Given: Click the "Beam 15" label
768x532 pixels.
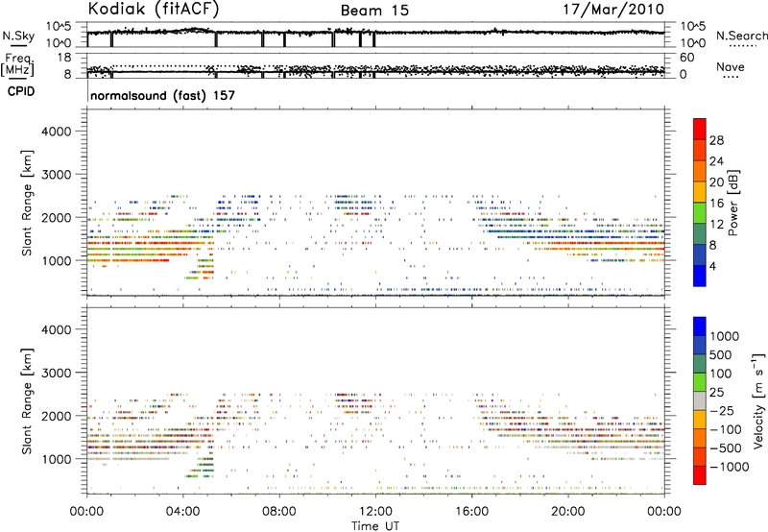Looking at the screenshot, I should (374, 11).
